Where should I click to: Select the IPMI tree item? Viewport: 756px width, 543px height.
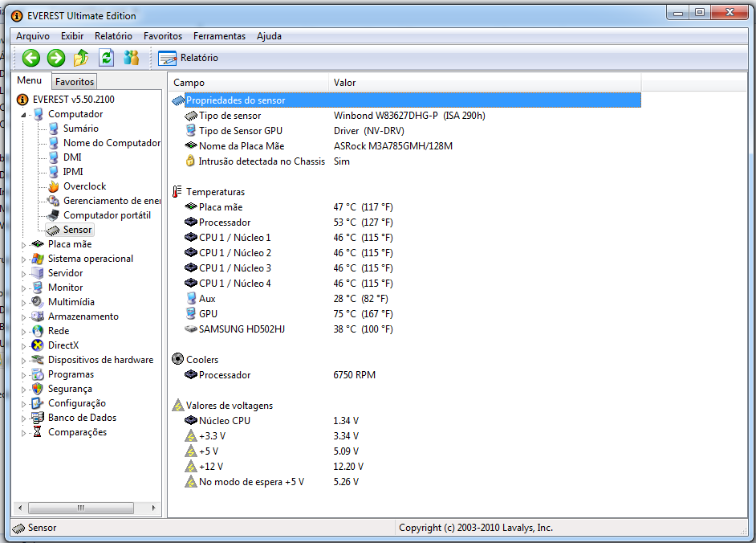[x=73, y=172]
